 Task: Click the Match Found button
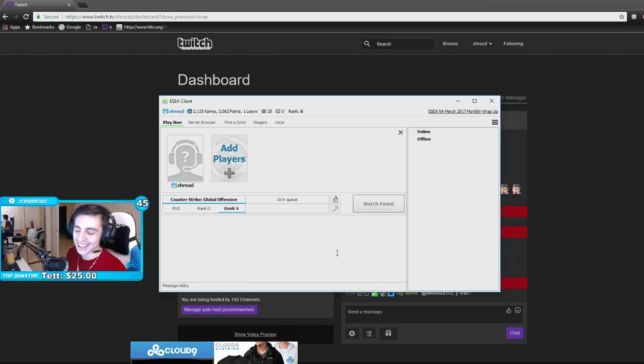coord(378,204)
